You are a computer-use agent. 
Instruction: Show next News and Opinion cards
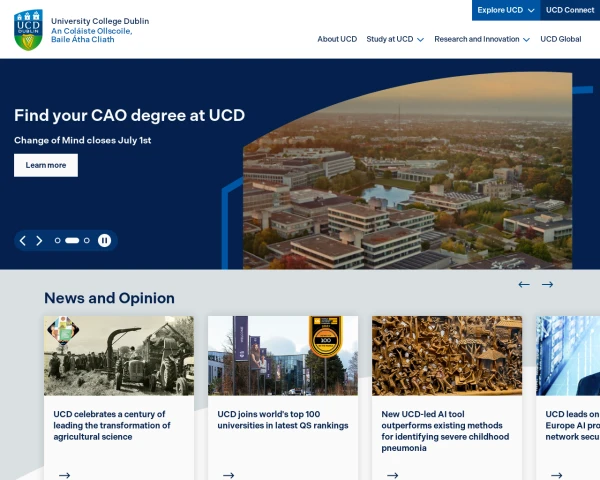(x=547, y=284)
